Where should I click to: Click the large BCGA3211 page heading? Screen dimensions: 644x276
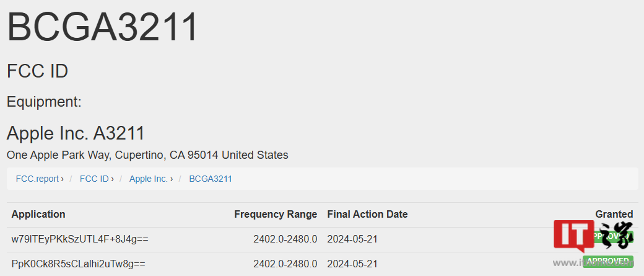[x=103, y=27]
